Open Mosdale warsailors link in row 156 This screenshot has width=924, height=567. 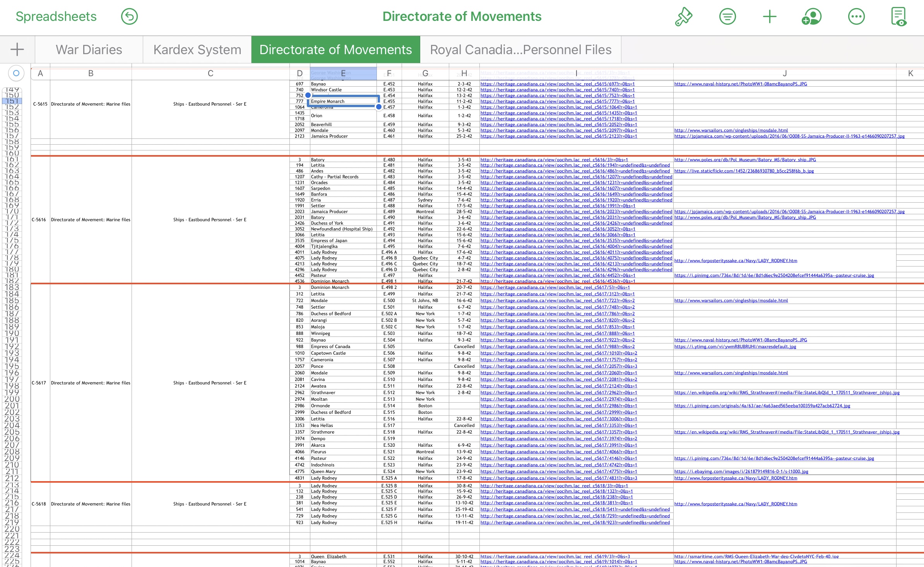731,130
